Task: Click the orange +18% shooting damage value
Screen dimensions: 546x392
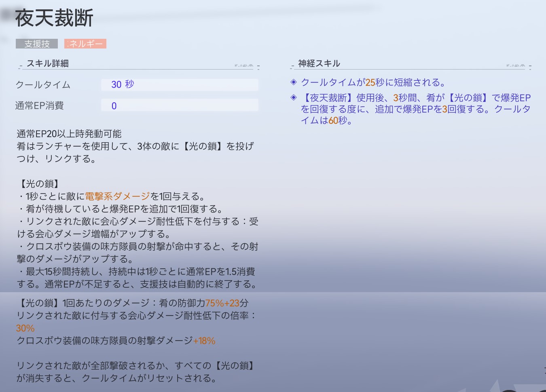Action: [204, 341]
